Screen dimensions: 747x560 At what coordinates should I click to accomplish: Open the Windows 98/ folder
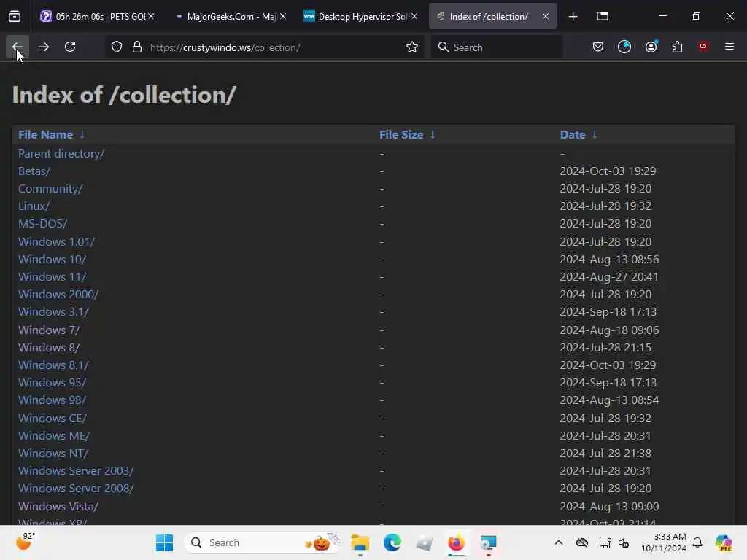[52, 400]
